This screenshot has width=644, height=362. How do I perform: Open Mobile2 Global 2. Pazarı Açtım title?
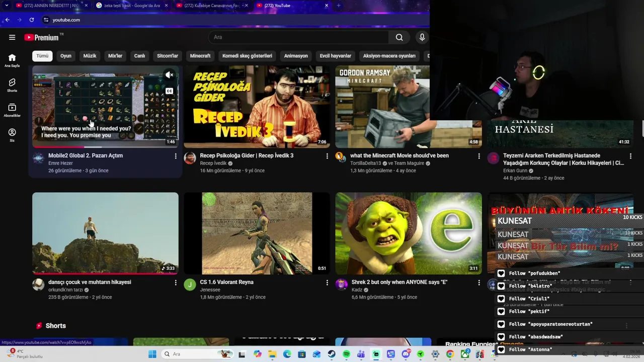86,155
